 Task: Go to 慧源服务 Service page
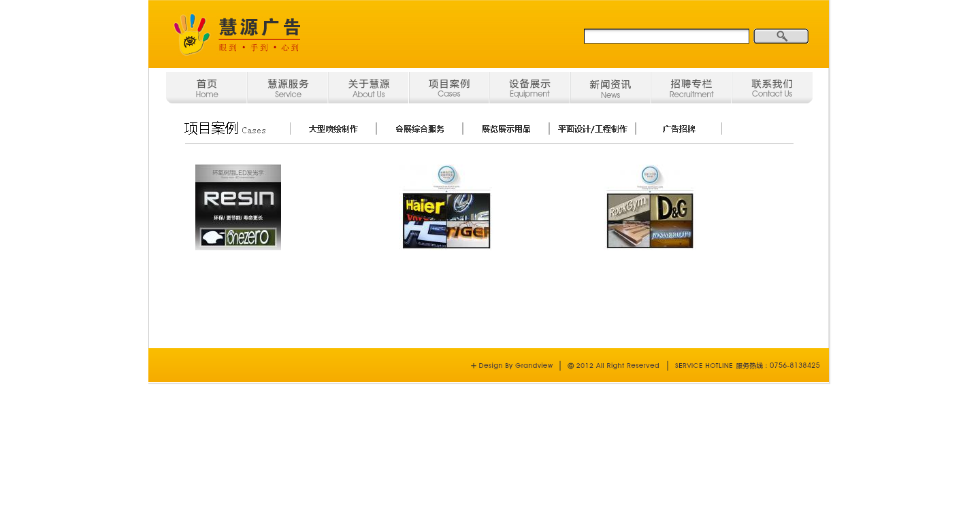coord(288,88)
